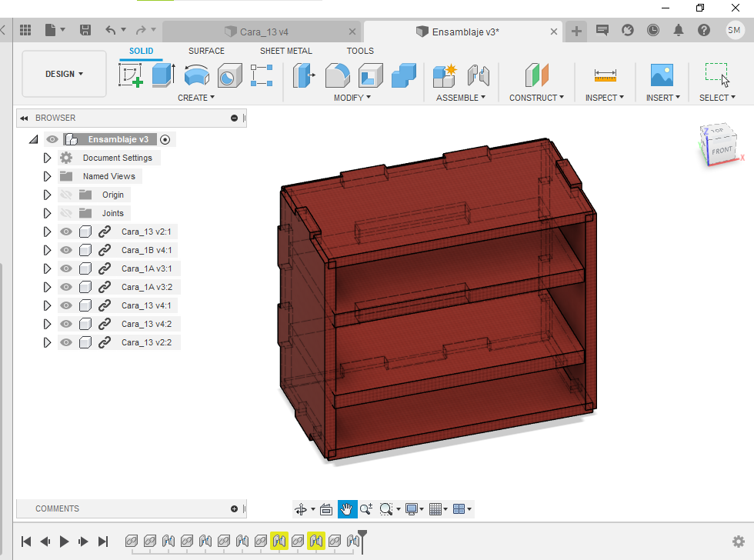Show the hidden Joints folder

(66, 213)
